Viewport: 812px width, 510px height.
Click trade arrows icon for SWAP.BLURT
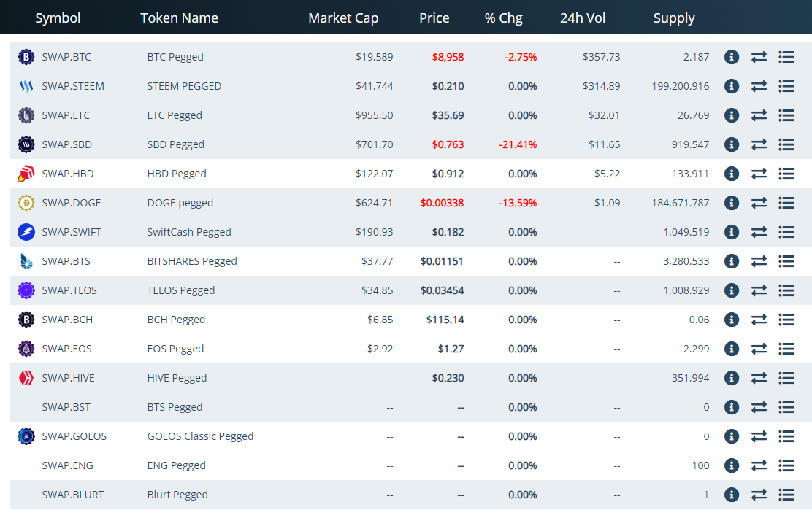[759, 495]
